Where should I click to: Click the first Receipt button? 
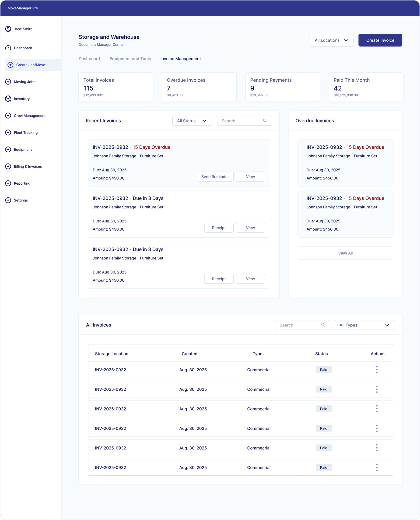point(219,228)
